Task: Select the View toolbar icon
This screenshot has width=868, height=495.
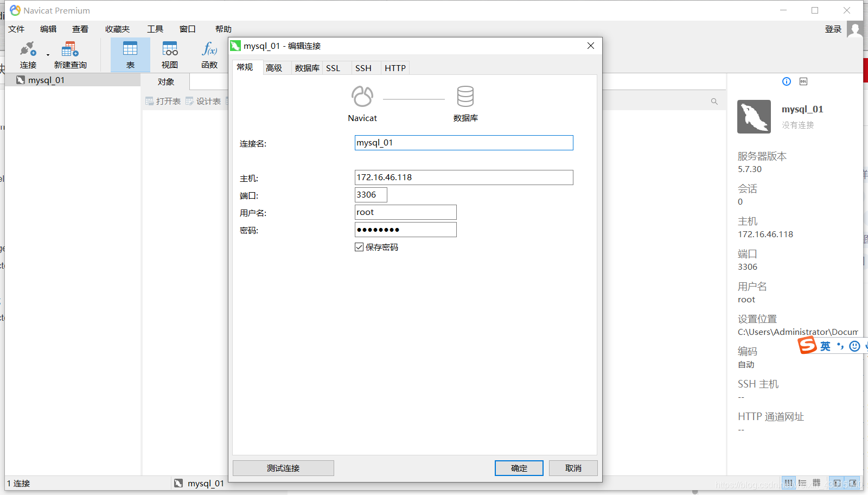Action: 170,49
